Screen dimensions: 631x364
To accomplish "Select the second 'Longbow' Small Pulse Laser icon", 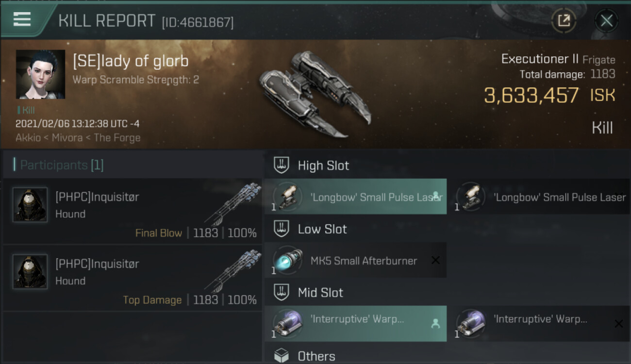I will point(471,197).
